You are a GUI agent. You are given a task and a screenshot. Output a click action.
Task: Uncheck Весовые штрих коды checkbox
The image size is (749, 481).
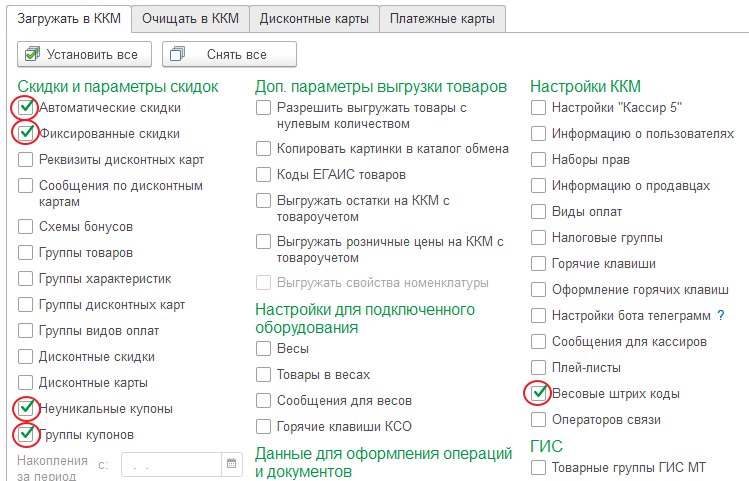[x=538, y=393]
